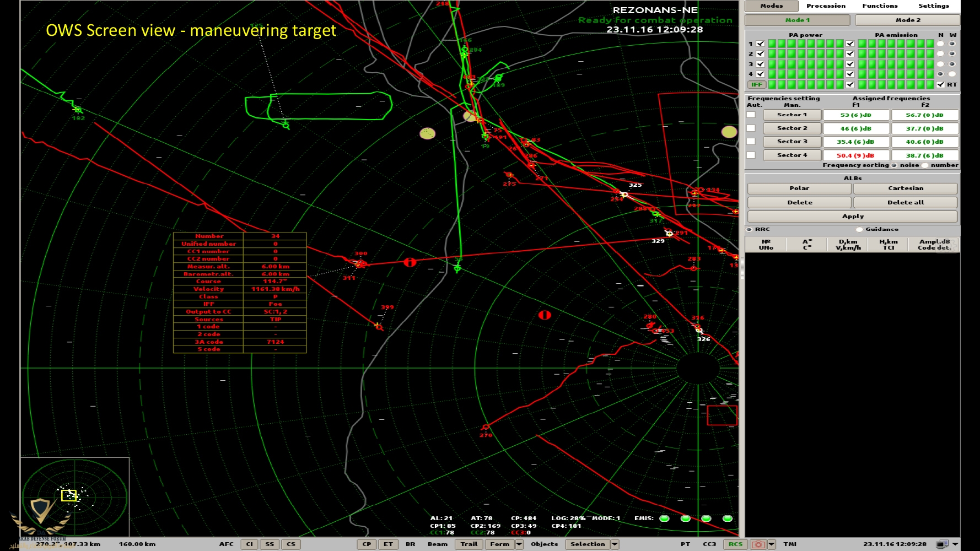Open the dropdown arrow beside the monitor icon
The width and height of the screenshot is (980, 551).
pos(955,544)
